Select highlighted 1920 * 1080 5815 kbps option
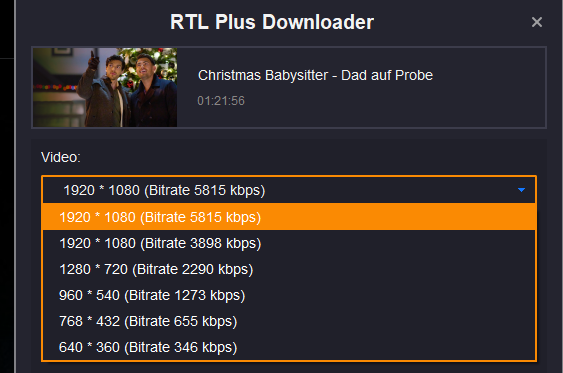 [289, 217]
